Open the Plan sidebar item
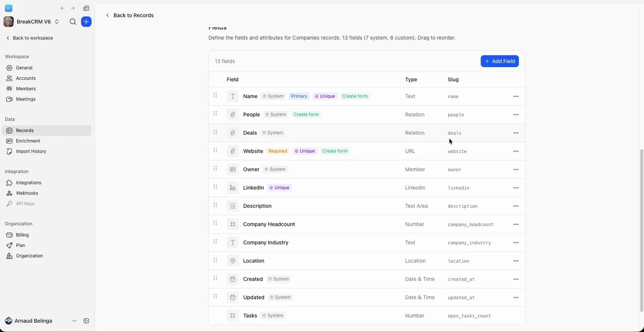 (47, 246)
